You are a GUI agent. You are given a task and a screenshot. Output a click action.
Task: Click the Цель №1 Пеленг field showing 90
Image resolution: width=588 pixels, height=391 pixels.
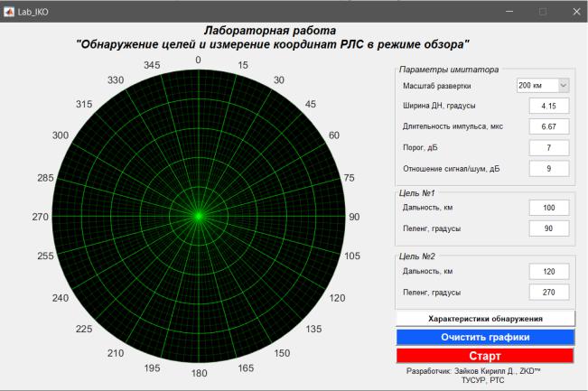[x=549, y=228]
